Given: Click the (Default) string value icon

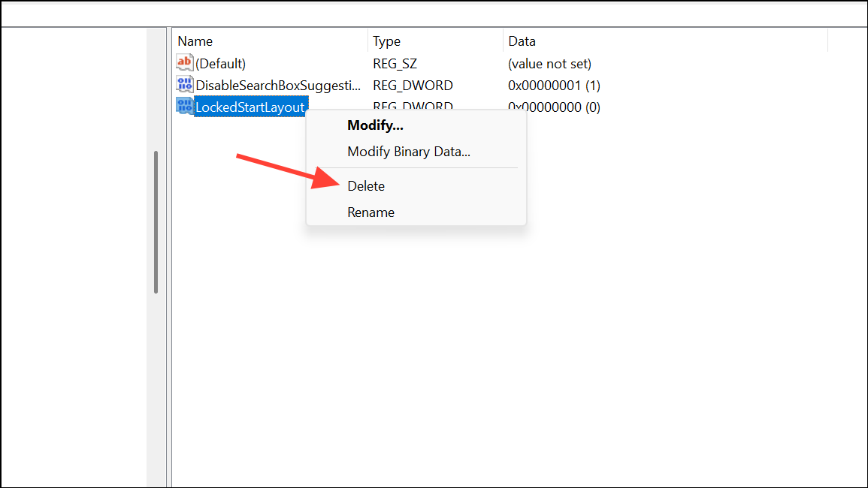Looking at the screenshot, I should (x=184, y=62).
